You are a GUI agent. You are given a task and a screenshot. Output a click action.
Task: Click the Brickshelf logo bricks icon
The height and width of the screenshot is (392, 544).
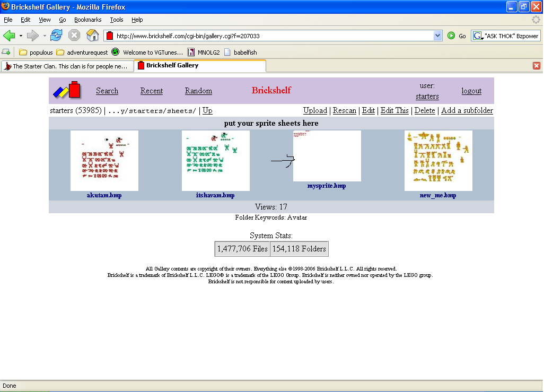point(67,90)
